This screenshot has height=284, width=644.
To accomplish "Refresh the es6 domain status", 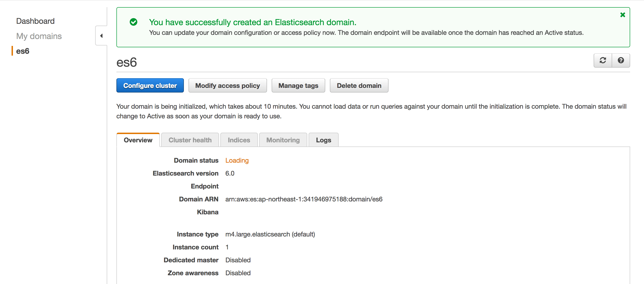I will [603, 60].
